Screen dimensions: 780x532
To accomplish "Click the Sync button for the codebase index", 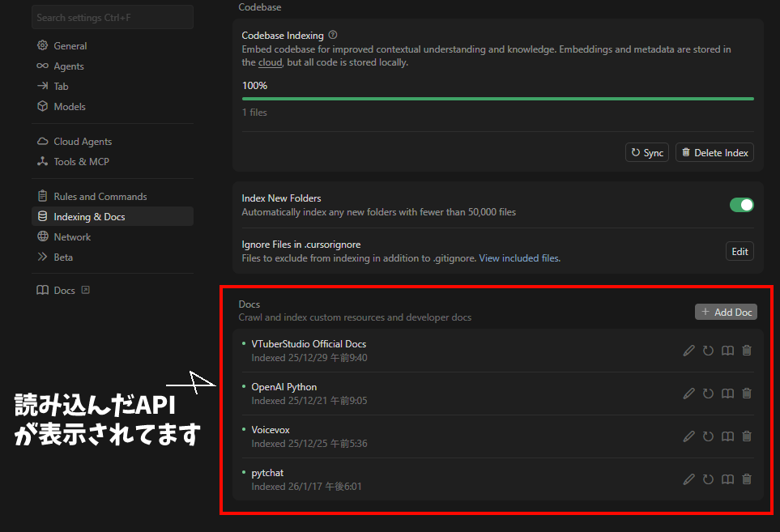I will pyautogui.click(x=646, y=153).
